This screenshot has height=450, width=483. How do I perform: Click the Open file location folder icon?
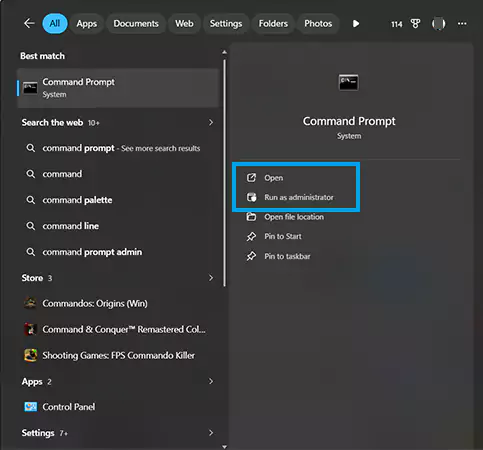click(x=251, y=217)
